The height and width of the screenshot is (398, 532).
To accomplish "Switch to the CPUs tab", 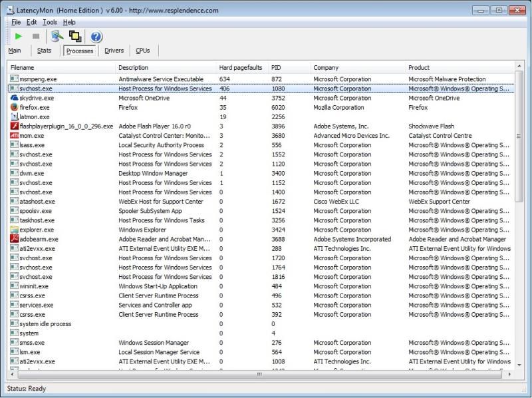I will point(143,51).
